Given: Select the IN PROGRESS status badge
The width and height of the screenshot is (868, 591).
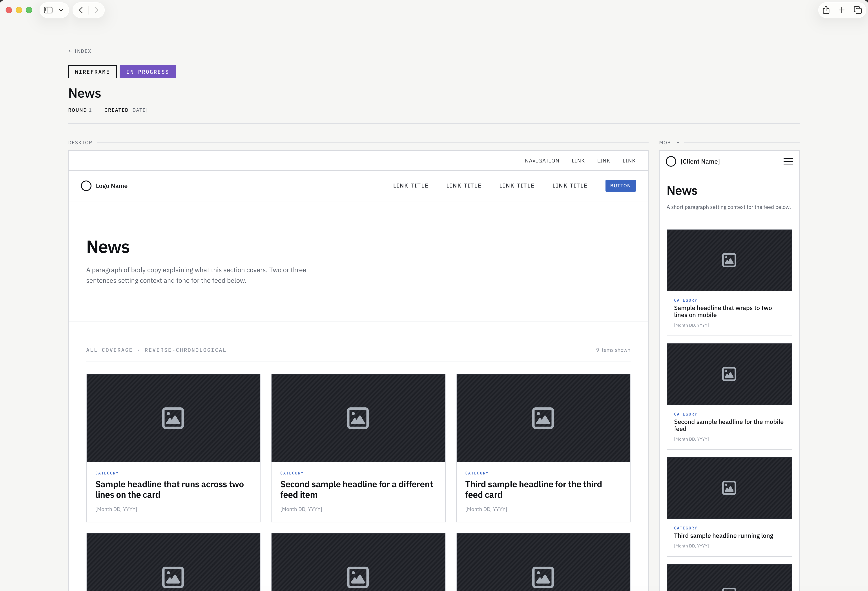Looking at the screenshot, I should coord(148,72).
